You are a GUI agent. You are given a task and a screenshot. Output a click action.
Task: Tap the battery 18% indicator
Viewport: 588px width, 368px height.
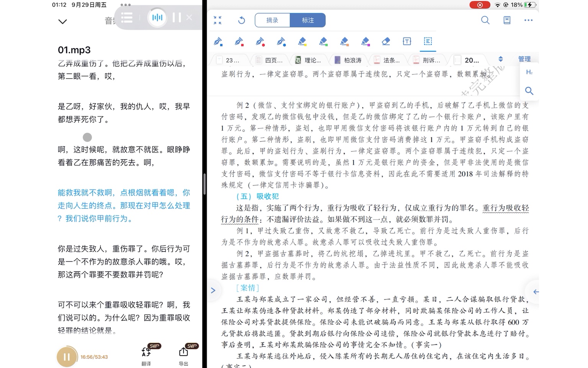pyautogui.click(x=523, y=5)
